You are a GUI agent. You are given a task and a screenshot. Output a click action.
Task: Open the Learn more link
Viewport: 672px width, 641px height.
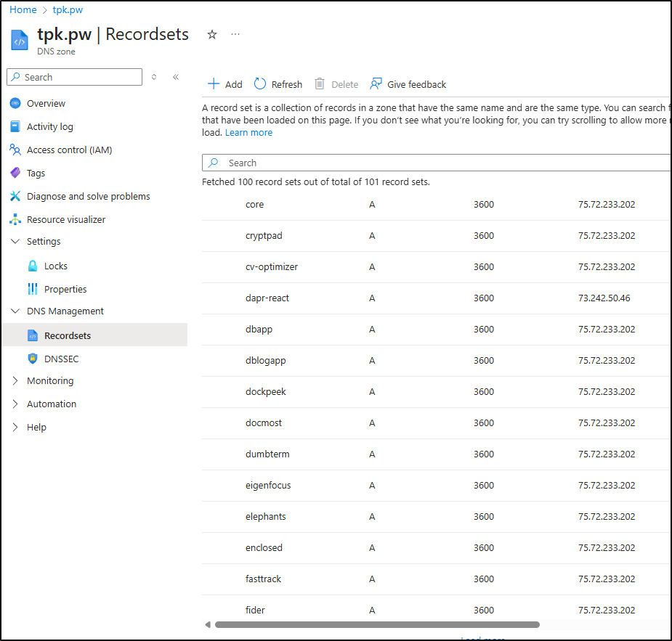248,132
